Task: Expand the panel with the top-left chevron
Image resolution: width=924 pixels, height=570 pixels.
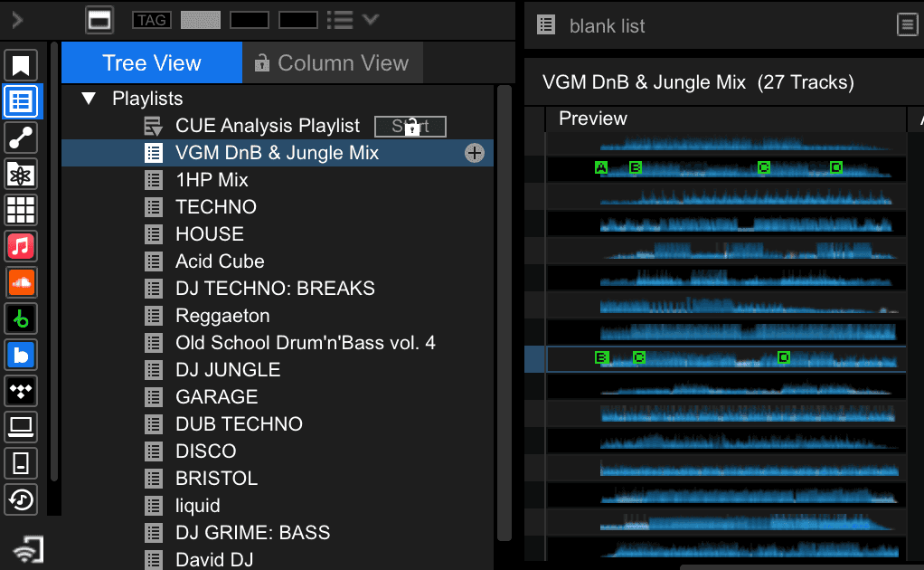Action: click(x=17, y=20)
